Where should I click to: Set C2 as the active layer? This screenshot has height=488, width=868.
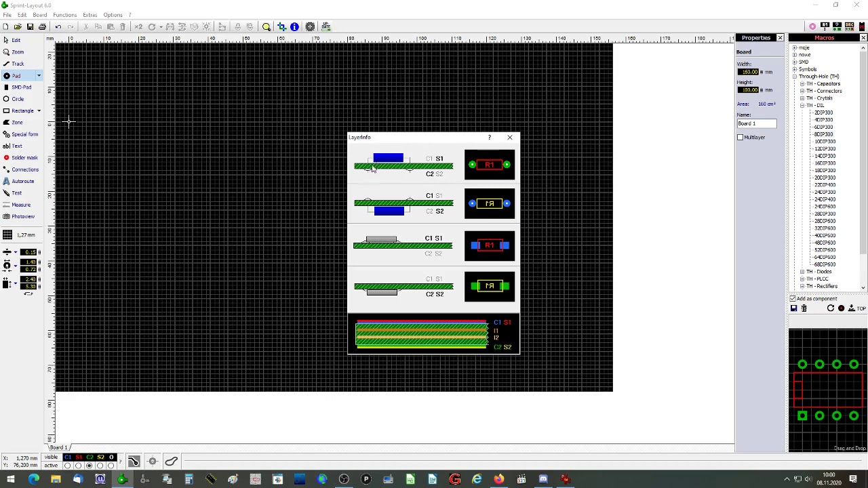(89, 466)
